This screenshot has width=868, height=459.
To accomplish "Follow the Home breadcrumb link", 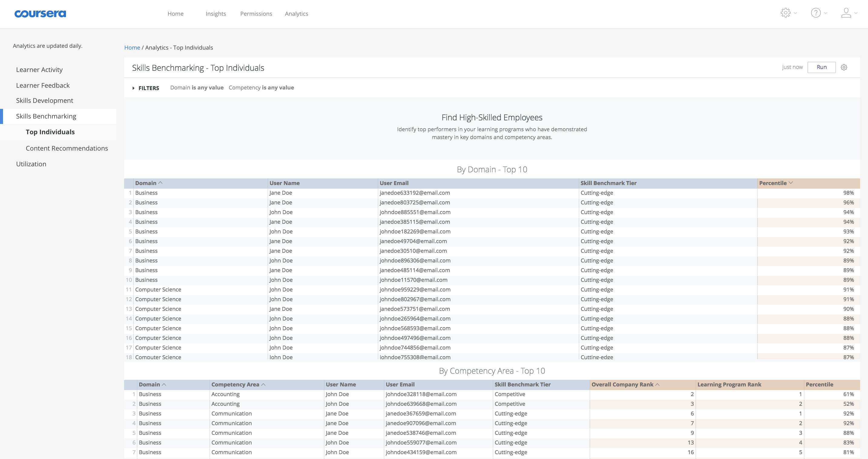I will [x=132, y=47].
